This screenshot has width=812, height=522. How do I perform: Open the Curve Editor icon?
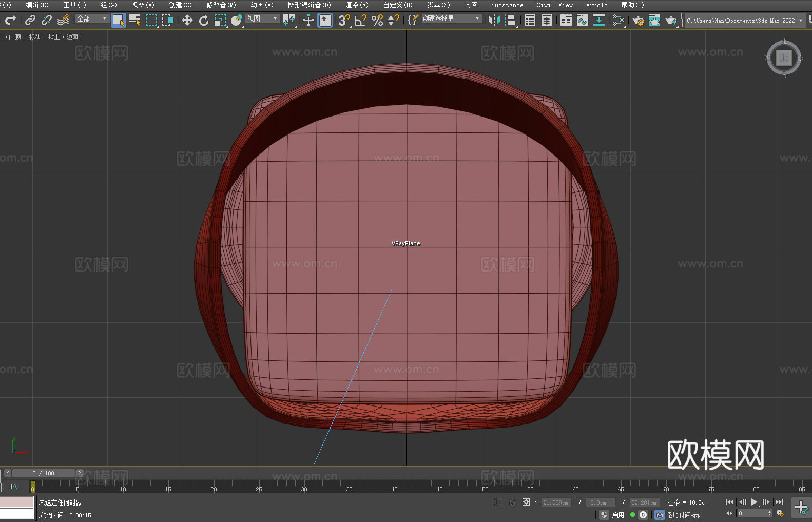tap(583, 20)
